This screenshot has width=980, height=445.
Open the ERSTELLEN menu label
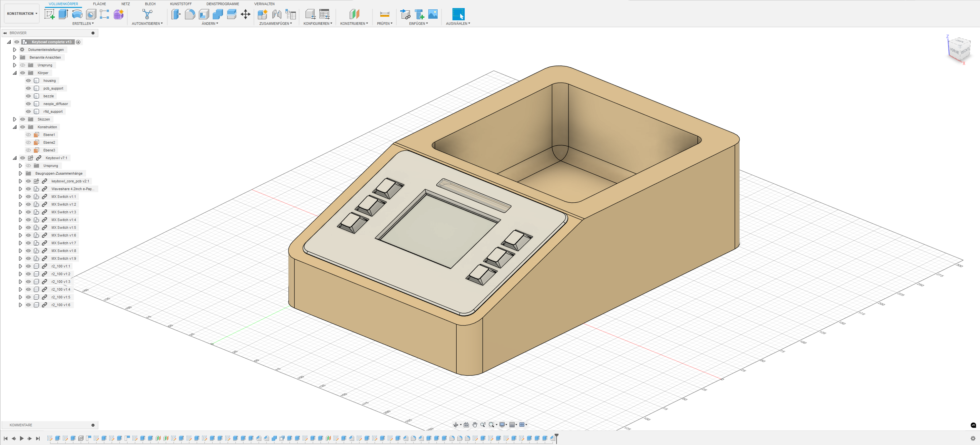(82, 24)
